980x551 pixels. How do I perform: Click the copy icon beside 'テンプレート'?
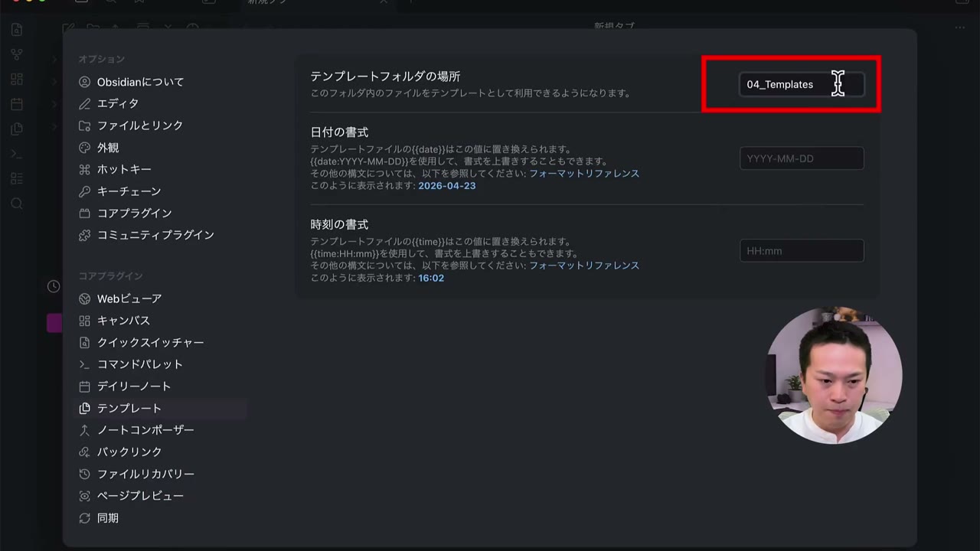85,408
